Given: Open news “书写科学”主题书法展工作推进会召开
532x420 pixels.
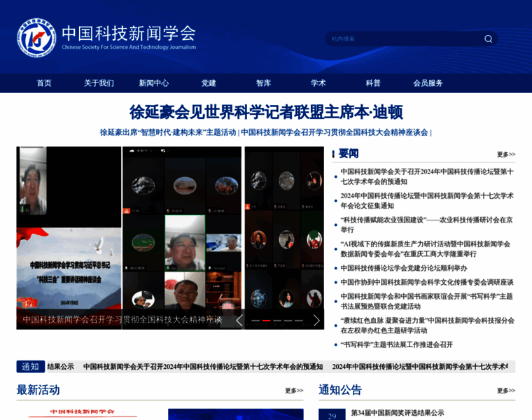Looking at the screenshot, I should (x=397, y=344).
